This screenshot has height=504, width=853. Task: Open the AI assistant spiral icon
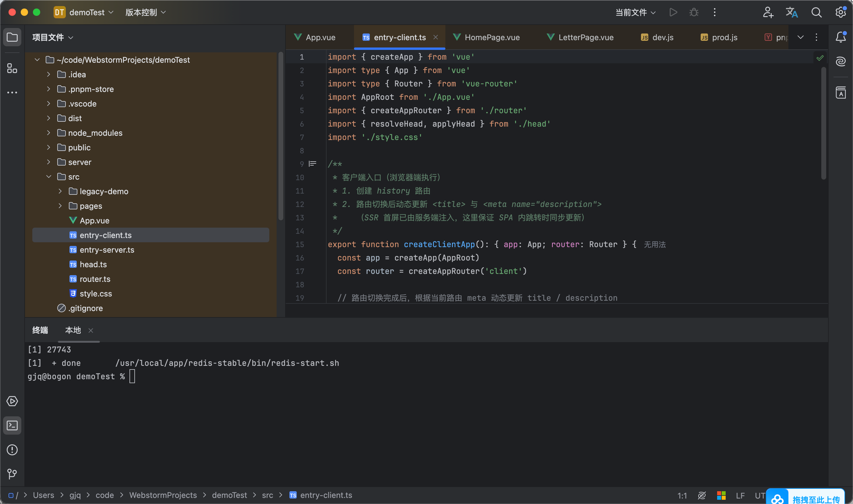(x=841, y=61)
